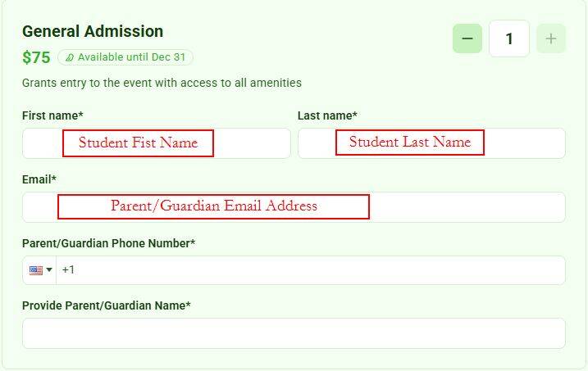Click the Student Fist Name annotation box
Viewport: 588px width, 371px height.
(x=138, y=143)
